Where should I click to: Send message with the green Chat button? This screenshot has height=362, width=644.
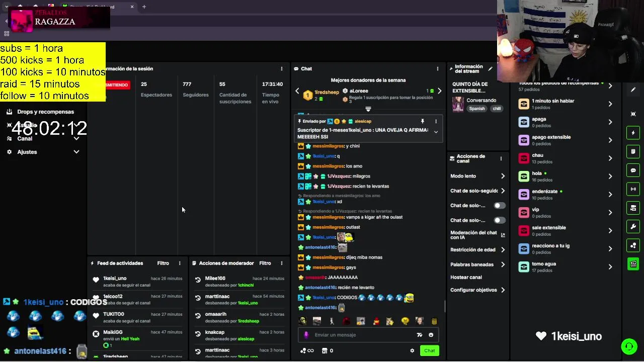click(x=430, y=351)
